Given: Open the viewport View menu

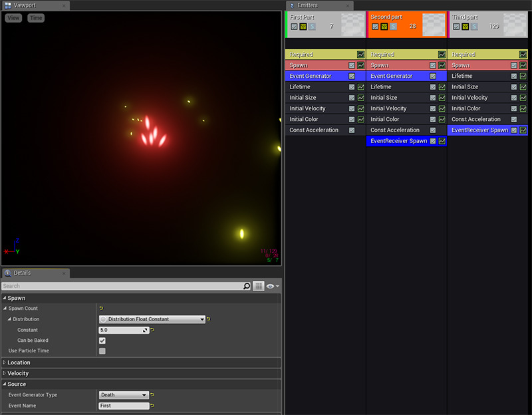Looking at the screenshot, I should (x=13, y=18).
